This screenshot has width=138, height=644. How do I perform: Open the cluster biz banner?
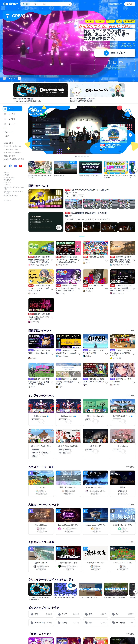(97, 90)
